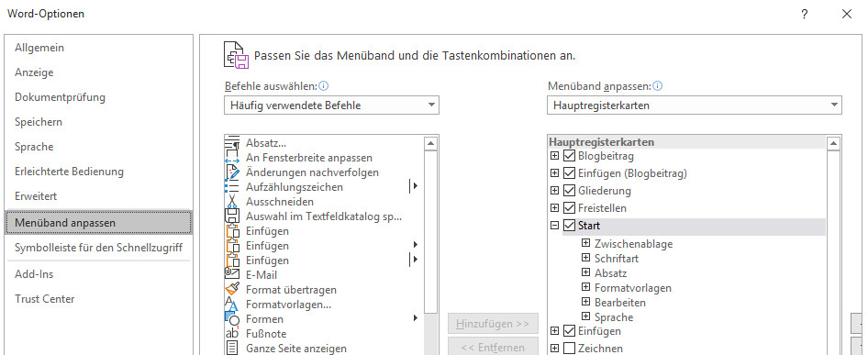
Task: Click the Ausschneiden scissors icon
Action: [232, 202]
